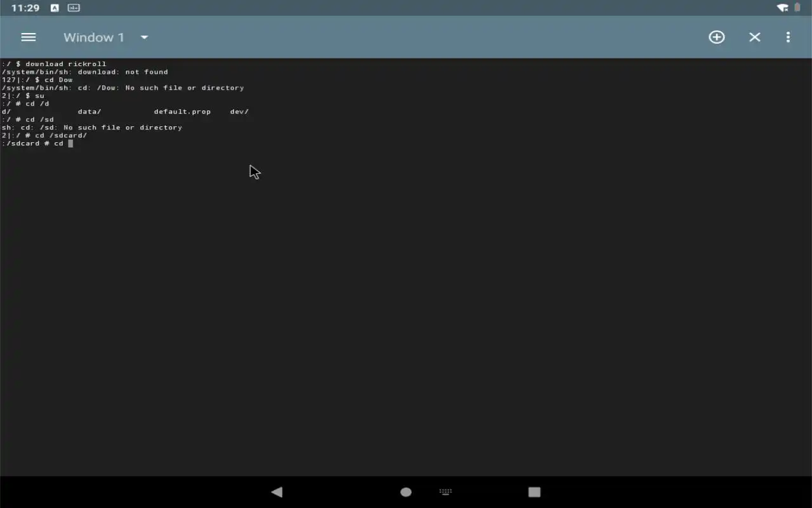Click the 'dev/' completion entry
Viewport: 812px width, 508px height.
tap(239, 111)
